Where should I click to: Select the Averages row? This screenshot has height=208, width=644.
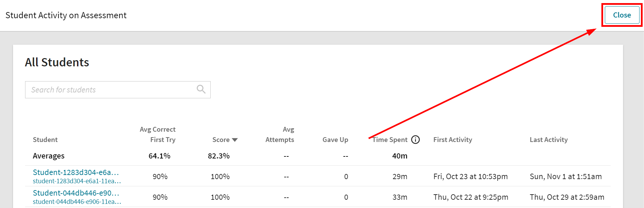tap(48, 155)
